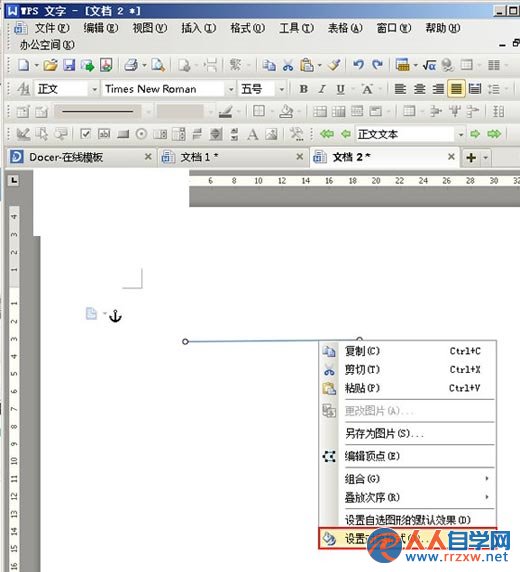
Task: Click the line color pen icon
Action: coord(225,111)
